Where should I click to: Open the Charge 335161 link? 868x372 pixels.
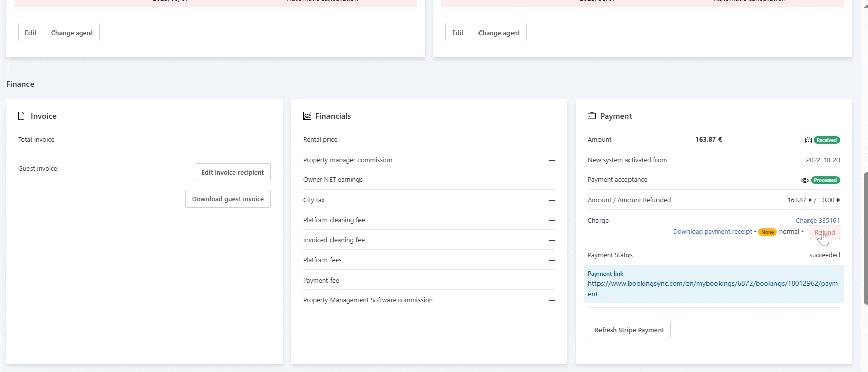(x=817, y=221)
